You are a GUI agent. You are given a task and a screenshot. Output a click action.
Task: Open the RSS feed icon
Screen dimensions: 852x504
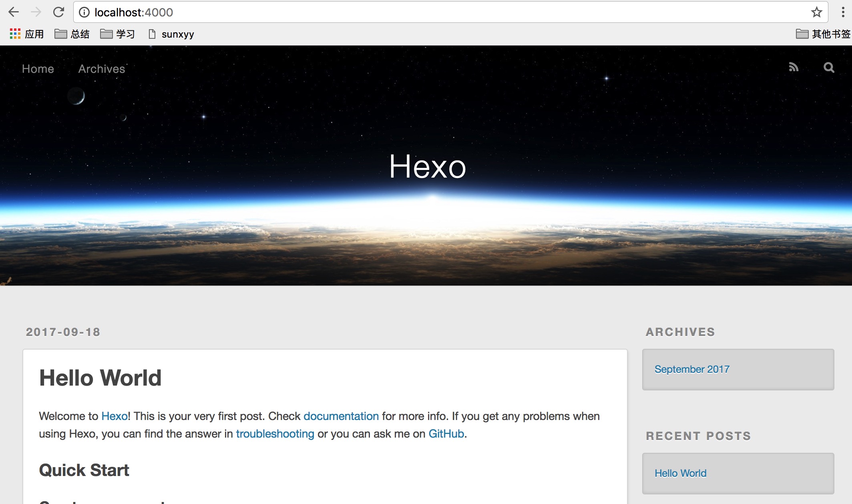(794, 67)
